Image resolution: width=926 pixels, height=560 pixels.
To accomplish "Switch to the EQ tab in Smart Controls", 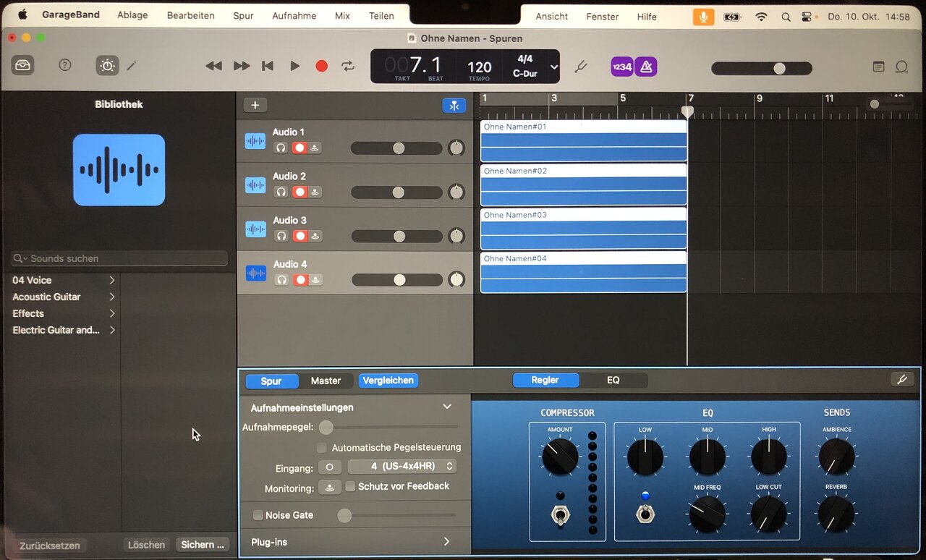I will click(613, 380).
